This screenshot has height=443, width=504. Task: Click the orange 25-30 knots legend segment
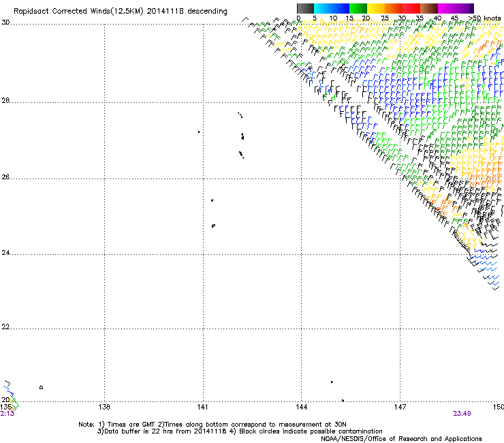pyautogui.click(x=394, y=8)
